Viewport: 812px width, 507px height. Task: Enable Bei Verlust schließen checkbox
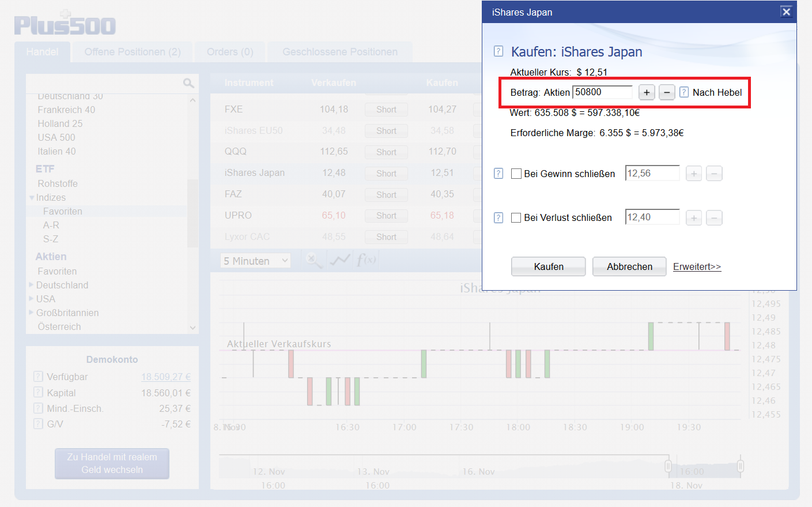click(516, 217)
